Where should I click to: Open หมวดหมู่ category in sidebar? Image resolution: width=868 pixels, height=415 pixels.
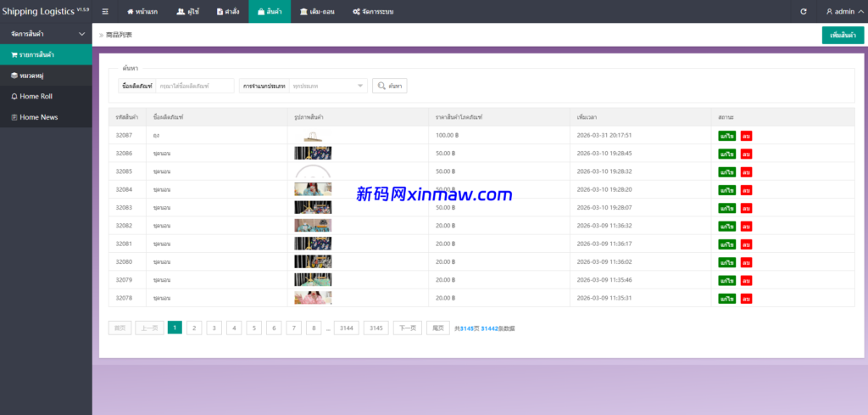click(46, 76)
